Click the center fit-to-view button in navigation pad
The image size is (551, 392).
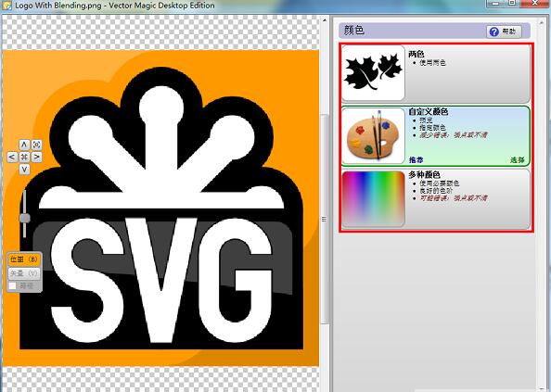coord(24,157)
